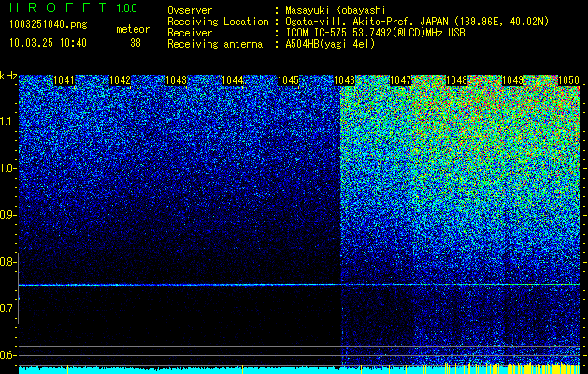588x374 pixels.
Task: Click the horizontal carrier signal line near 0.75 kHz
Action: 299,285
